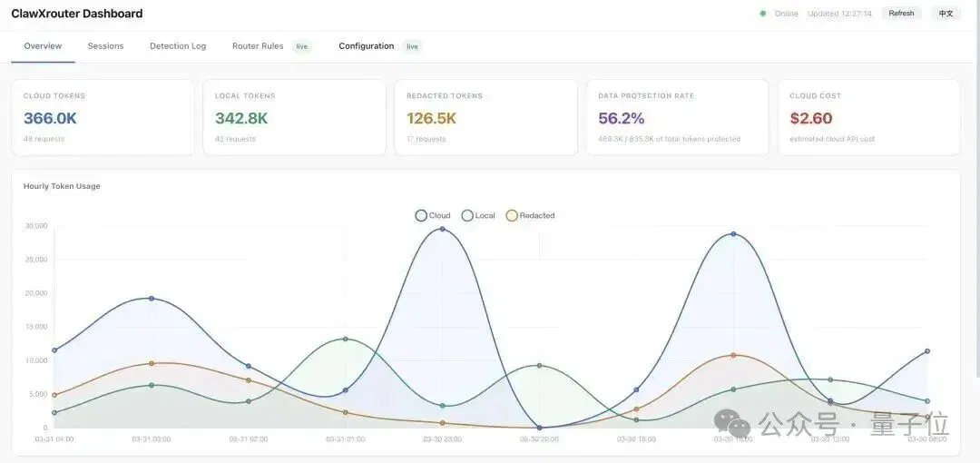Click the Cloud Cost $2.60 card
The width and height of the screenshot is (980, 463).
[x=869, y=117]
